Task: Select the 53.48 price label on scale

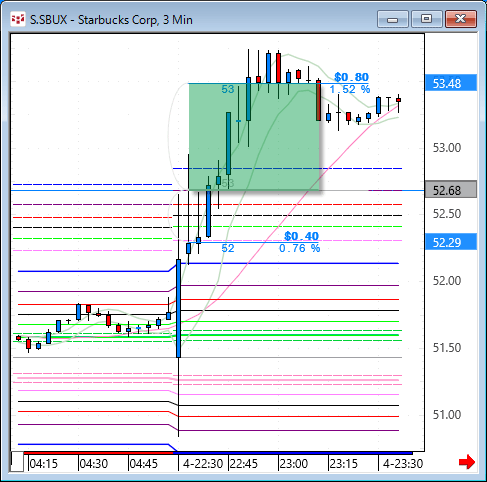Action: [451, 83]
